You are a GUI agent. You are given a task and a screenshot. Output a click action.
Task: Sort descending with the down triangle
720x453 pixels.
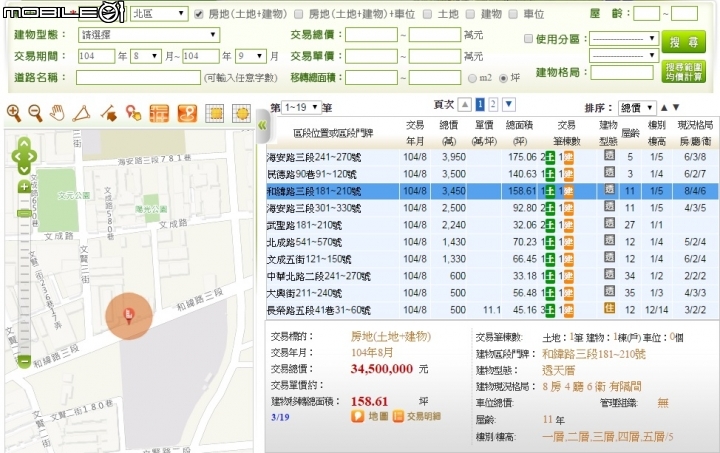[676, 108]
